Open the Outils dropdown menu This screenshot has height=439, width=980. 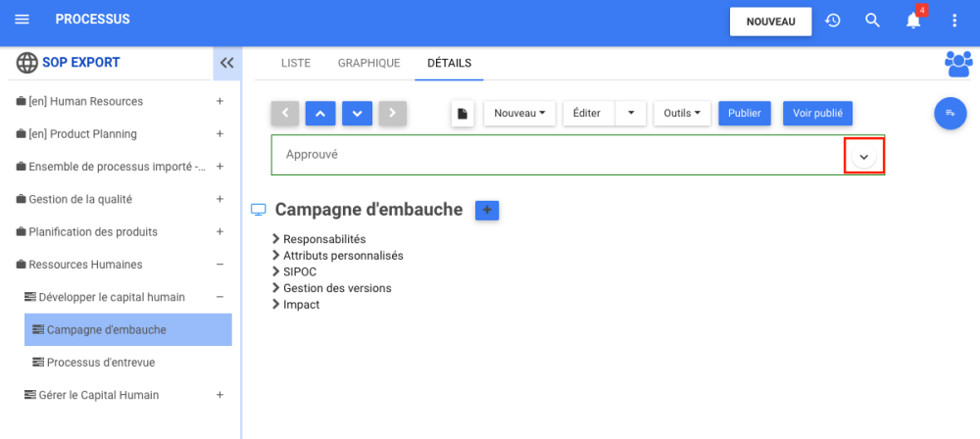pyautogui.click(x=681, y=114)
